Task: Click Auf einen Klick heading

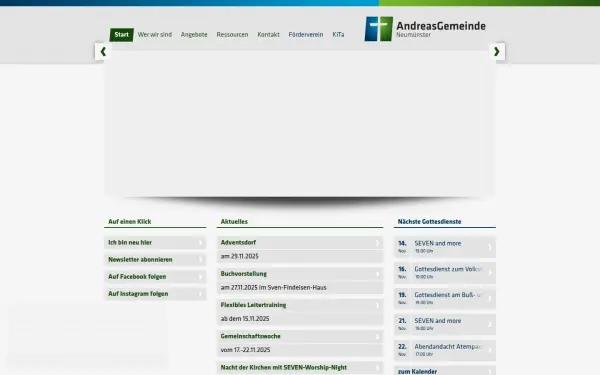Action: coord(130,222)
